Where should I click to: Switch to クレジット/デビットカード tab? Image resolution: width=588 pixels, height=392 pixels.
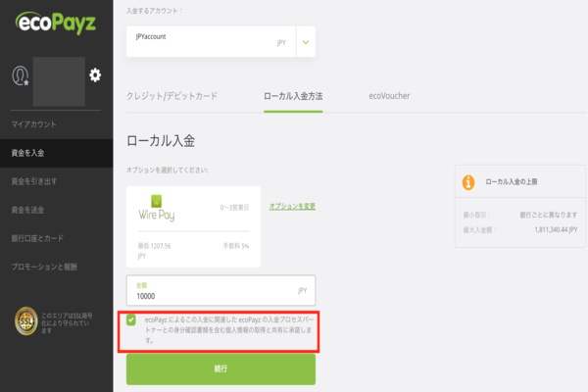coord(171,96)
